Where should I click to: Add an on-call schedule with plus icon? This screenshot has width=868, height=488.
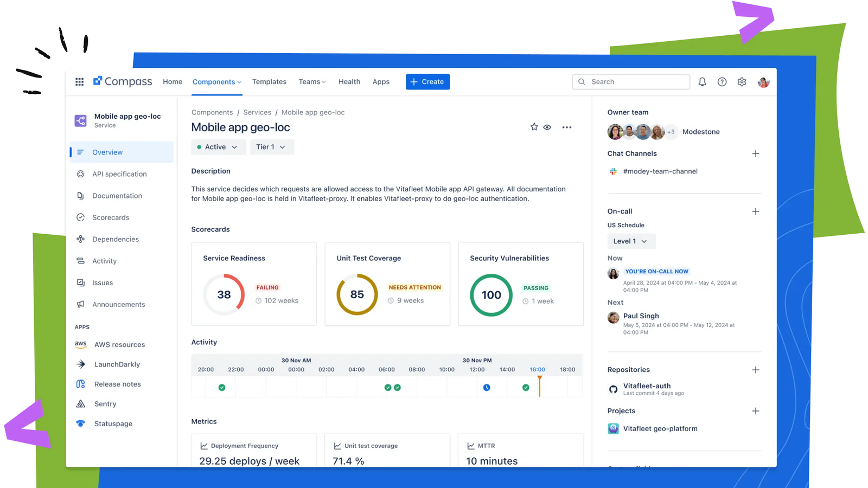pos(756,211)
